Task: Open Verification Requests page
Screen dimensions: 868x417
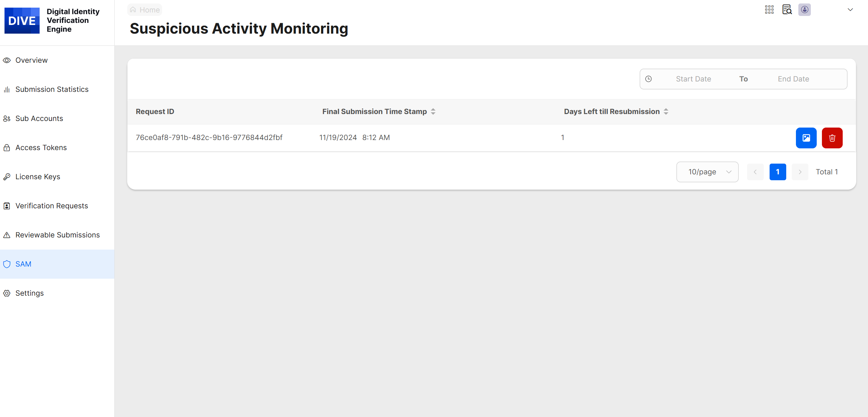Action: (52, 206)
